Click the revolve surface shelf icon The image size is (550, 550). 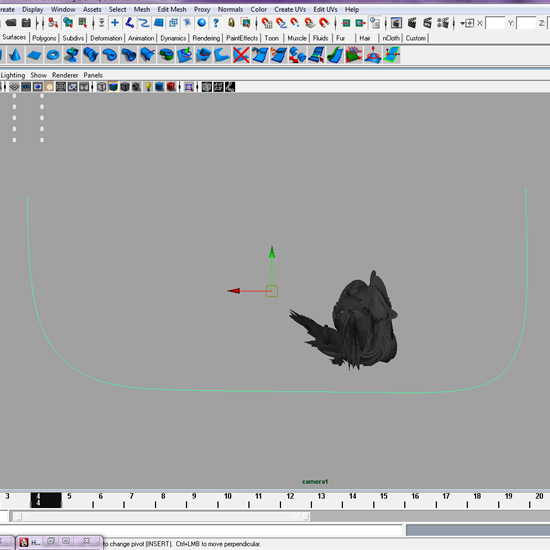pos(72,55)
